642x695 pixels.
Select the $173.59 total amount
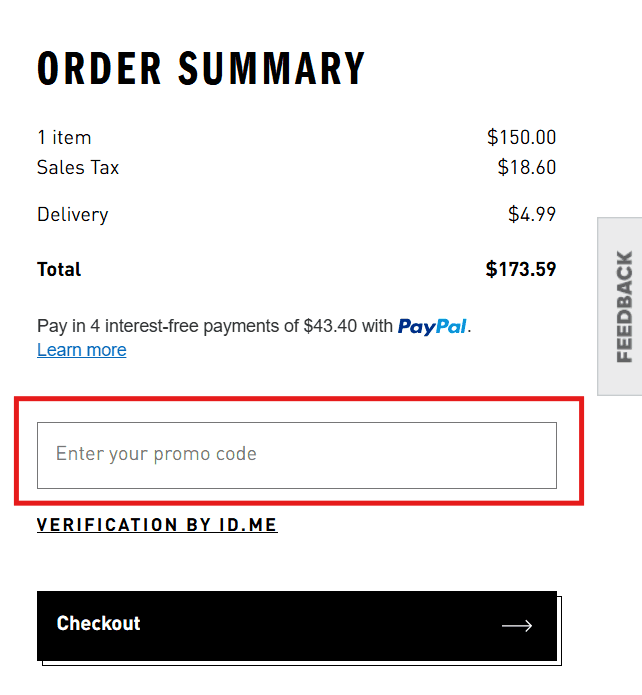click(x=520, y=269)
